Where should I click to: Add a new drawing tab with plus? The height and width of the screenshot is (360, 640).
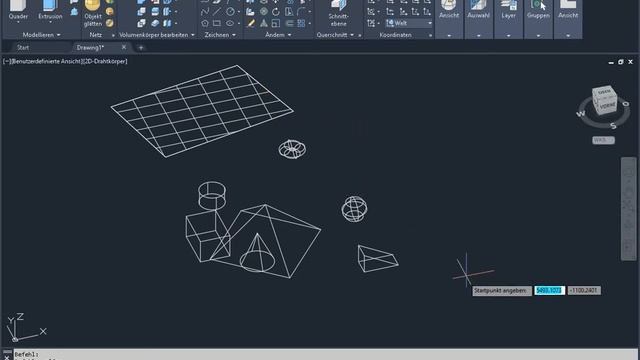coord(141,48)
